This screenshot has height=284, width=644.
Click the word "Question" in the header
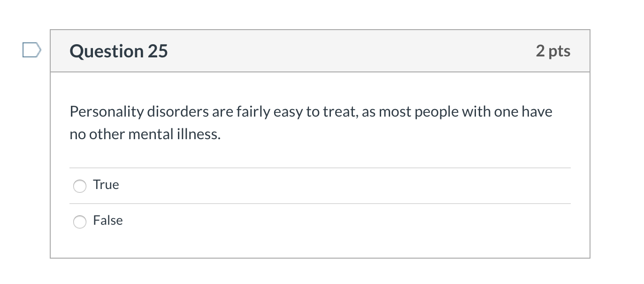[107, 51]
